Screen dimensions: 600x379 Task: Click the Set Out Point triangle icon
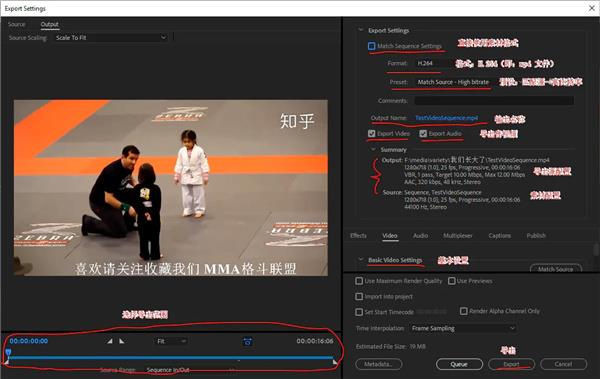pyautogui.click(x=122, y=341)
